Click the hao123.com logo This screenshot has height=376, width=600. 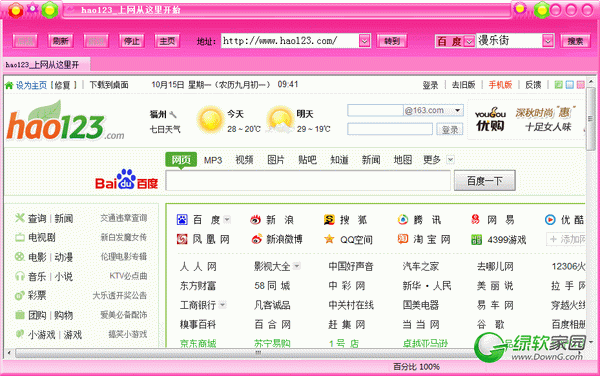point(65,120)
